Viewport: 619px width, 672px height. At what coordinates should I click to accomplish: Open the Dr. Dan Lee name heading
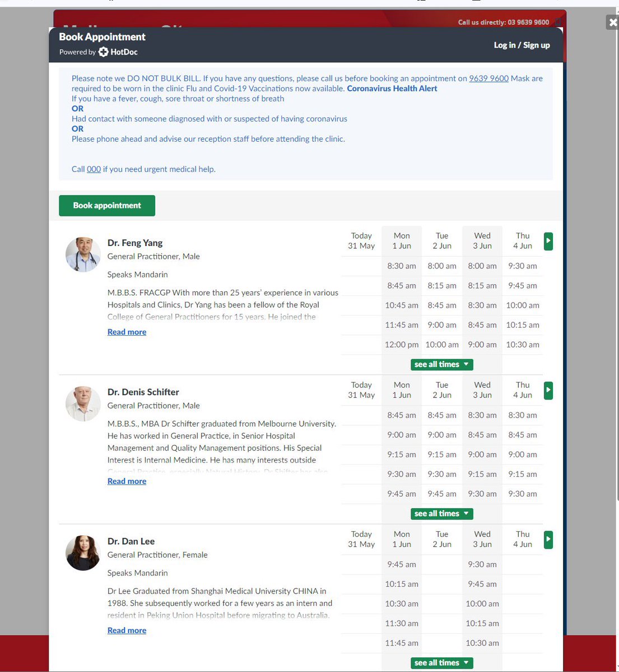(131, 541)
